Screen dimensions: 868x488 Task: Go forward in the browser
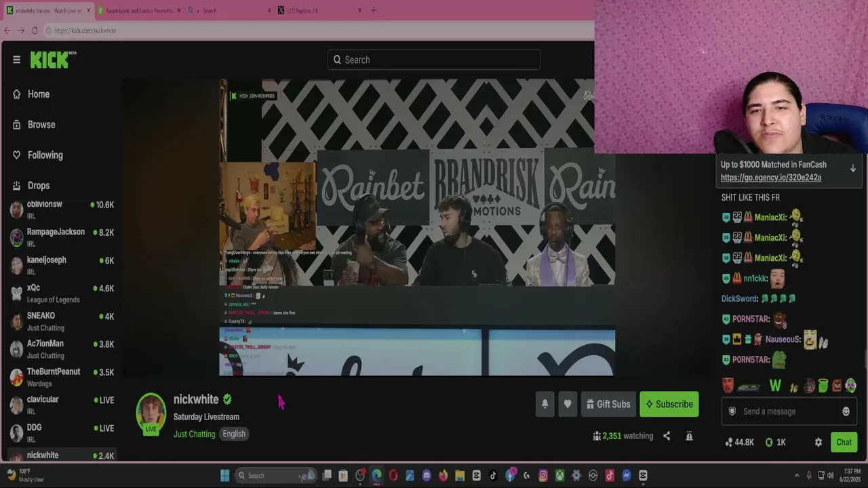[21, 30]
